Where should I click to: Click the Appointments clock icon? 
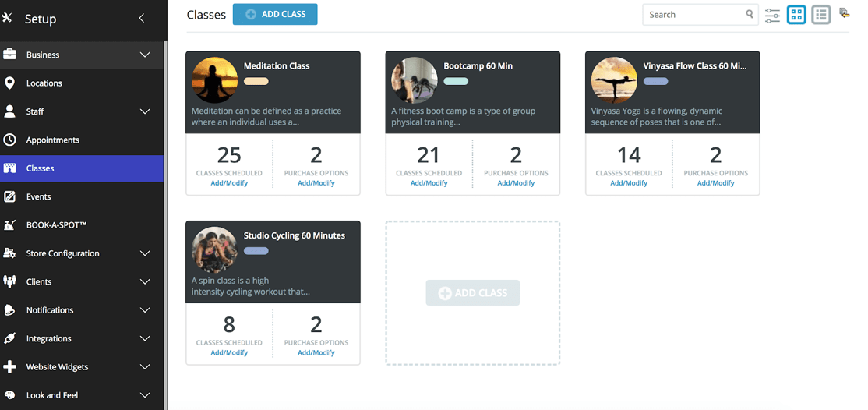[9, 140]
